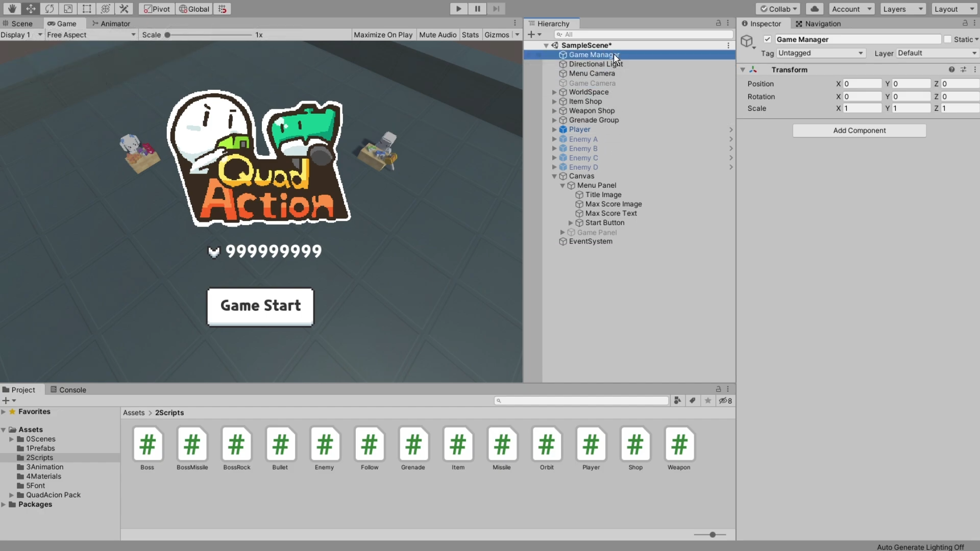Enable the Static checkbox
This screenshot has width=980, height=551.
(948, 39)
